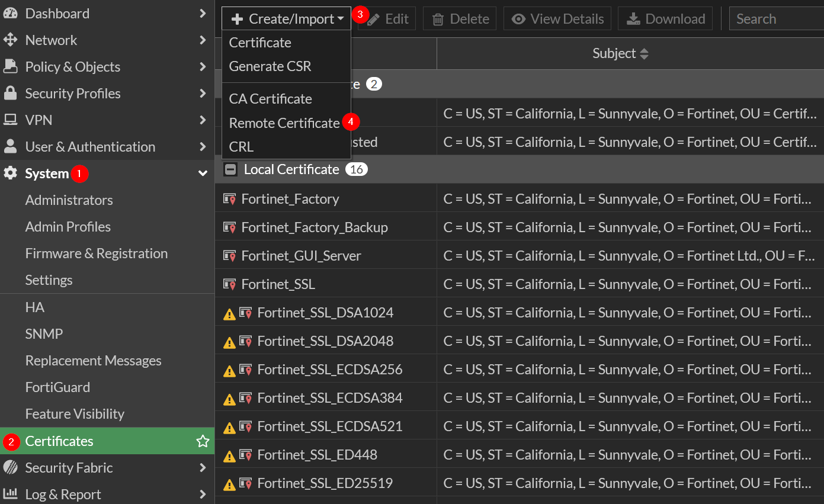Click the Security Profiles padlock icon
Viewport: 824px width, 504px height.
pyautogui.click(x=10, y=94)
